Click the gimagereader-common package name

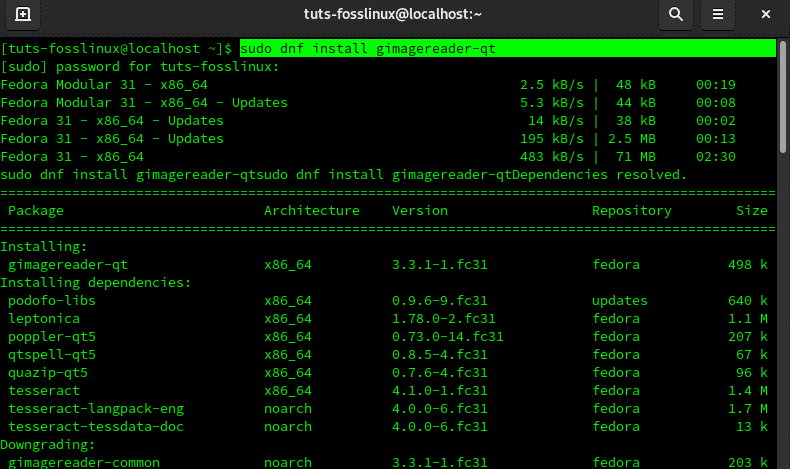[84, 462]
